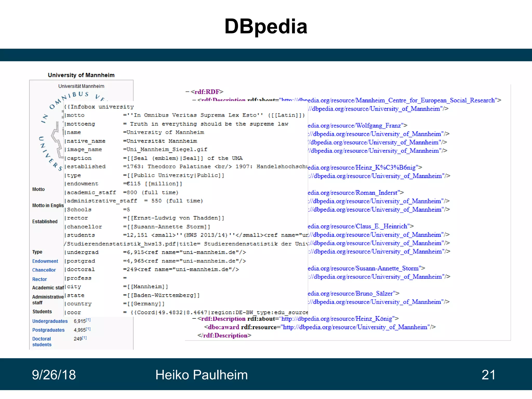Viewport: 532px width, 399px height.
Task: Click the dbo:award University_of_Mannheim URL
Action: pyautogui.click(x=355, y=327)
